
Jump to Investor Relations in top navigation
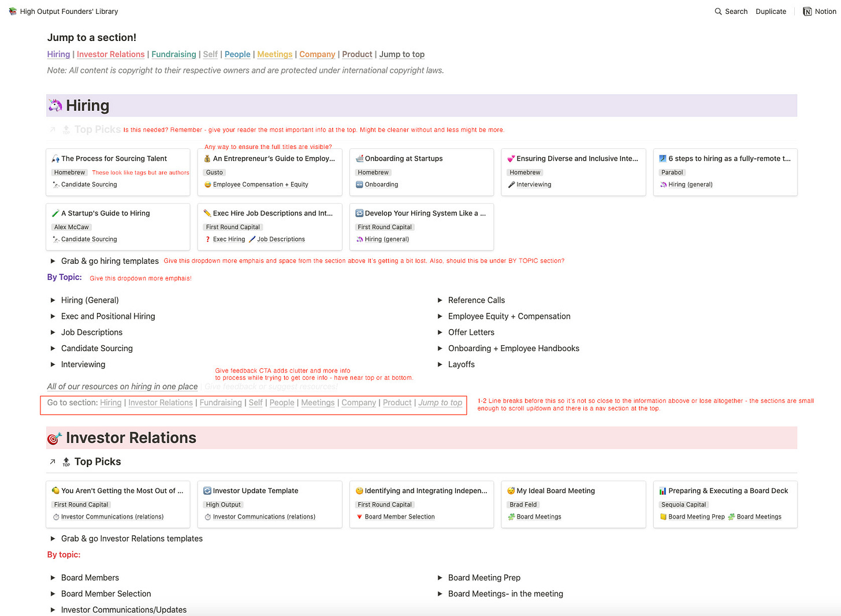point(111,54)
